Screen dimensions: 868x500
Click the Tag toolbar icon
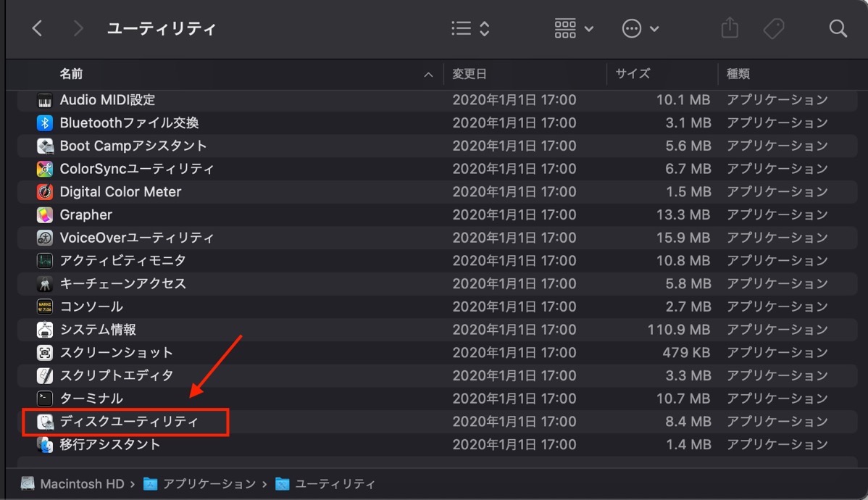pos(773,29)
